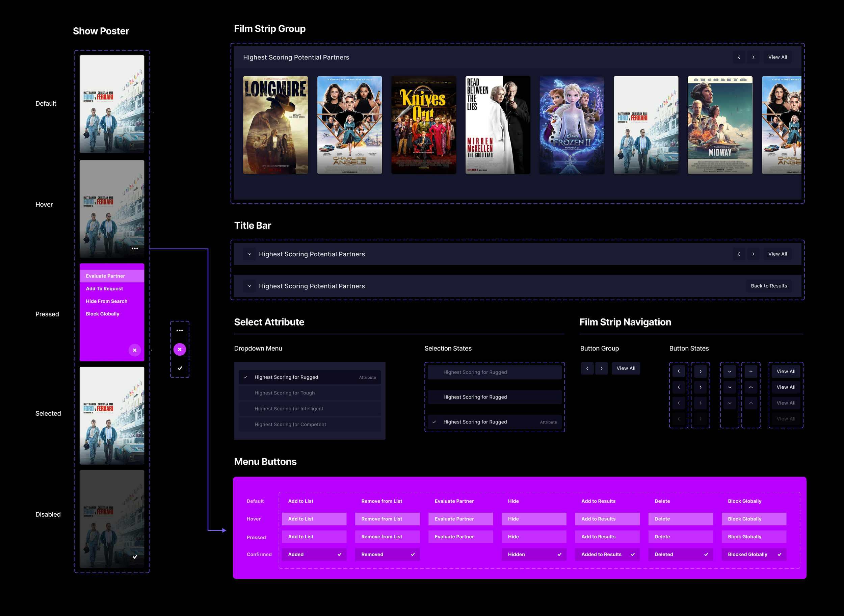Click the checkmark icon on the disabled poster

click(x=135, y=557)
